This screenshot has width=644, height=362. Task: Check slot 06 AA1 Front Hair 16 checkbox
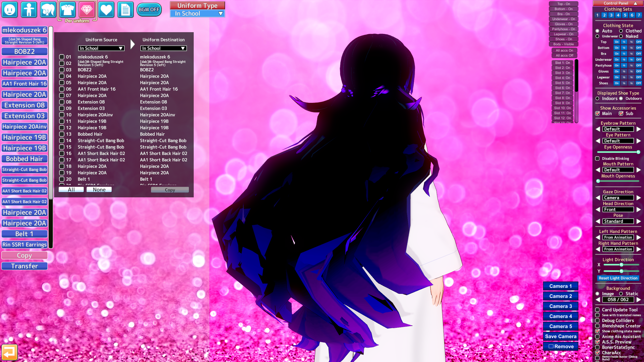click(x=62, y=89)
